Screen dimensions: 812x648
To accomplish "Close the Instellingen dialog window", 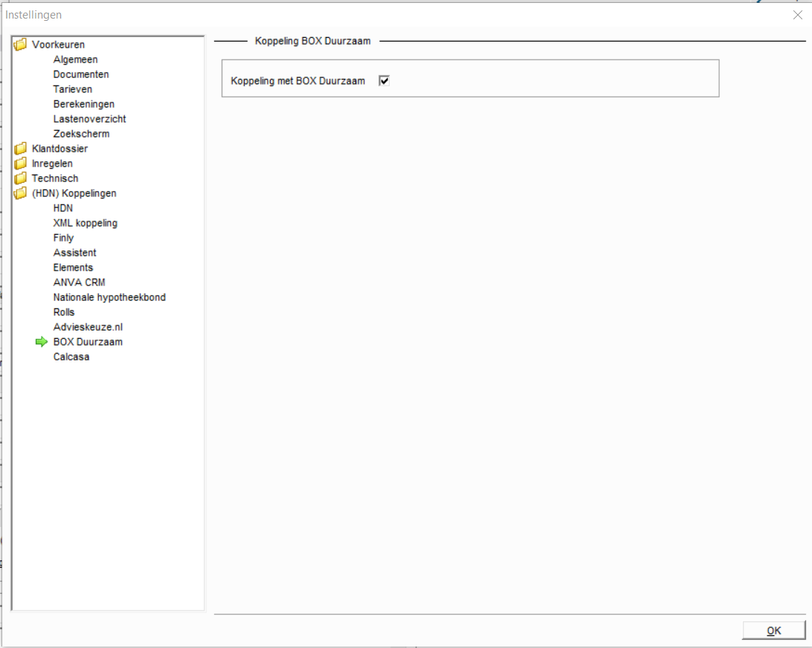I will point(798,15).
